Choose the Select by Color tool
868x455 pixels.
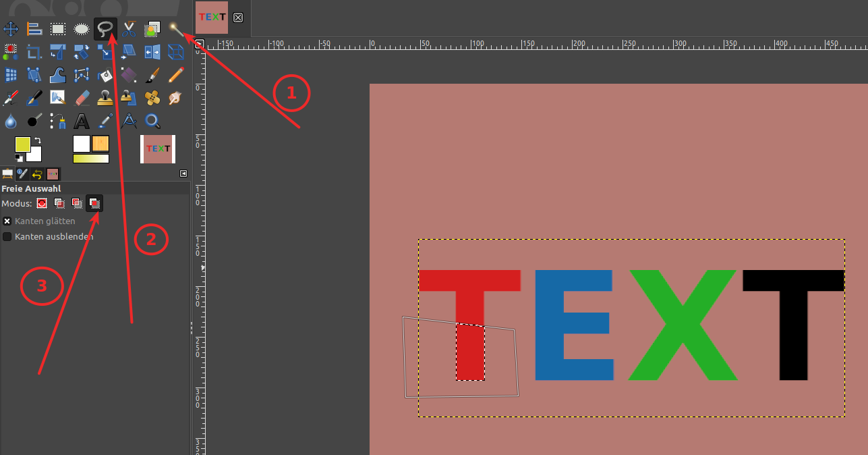(11, 52)
